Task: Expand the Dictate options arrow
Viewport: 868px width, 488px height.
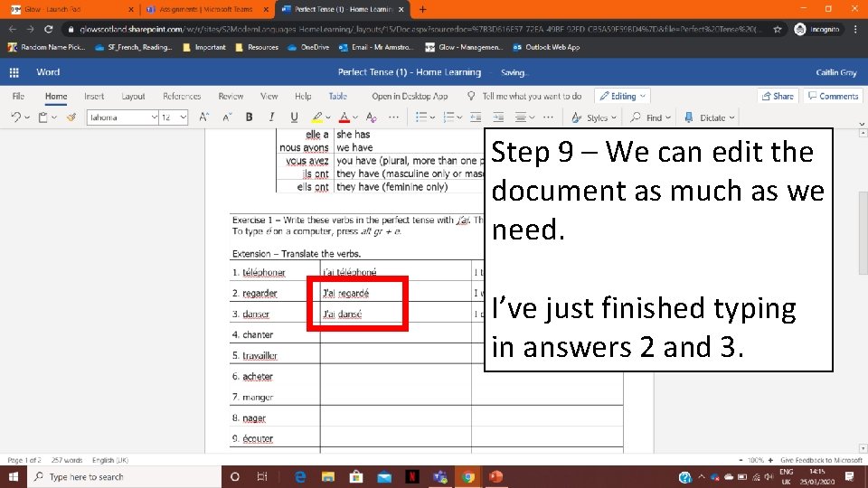Action: 731,117
